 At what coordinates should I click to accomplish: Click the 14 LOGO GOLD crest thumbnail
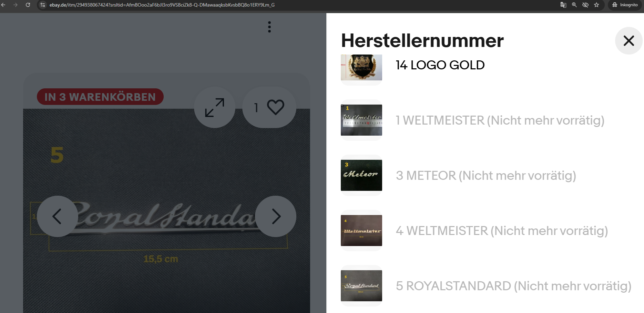[x=361, y=67]
